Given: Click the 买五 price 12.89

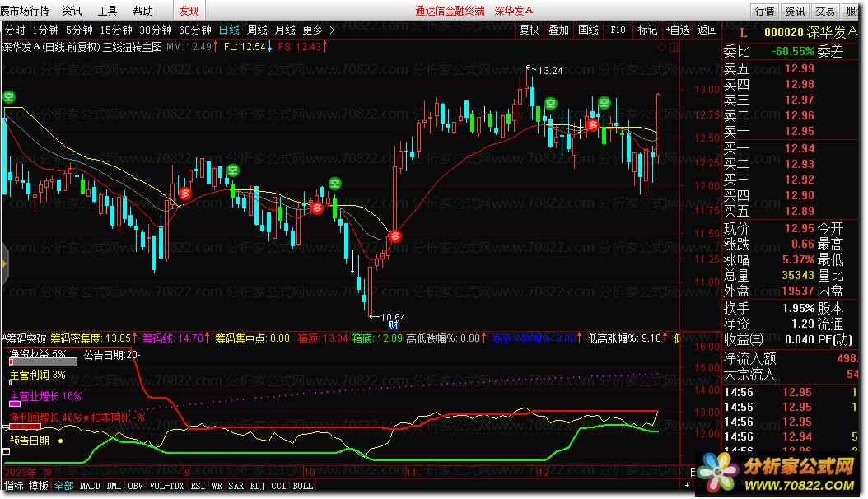Looking at the screenshot, I should pyautogui.click(x=800, y=211).
